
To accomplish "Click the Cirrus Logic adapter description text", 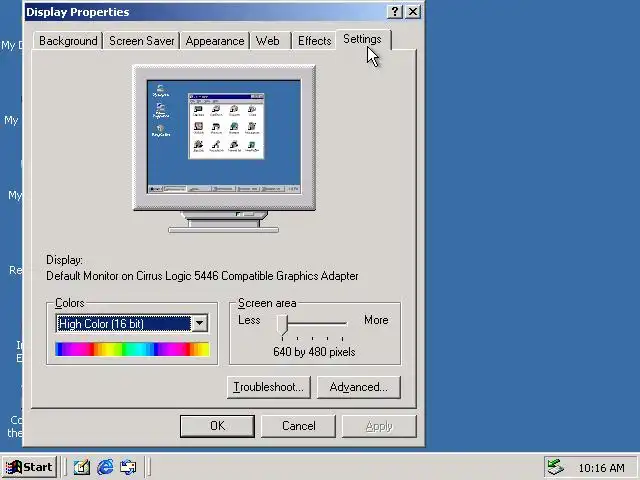I will click(x=202, y=276).
